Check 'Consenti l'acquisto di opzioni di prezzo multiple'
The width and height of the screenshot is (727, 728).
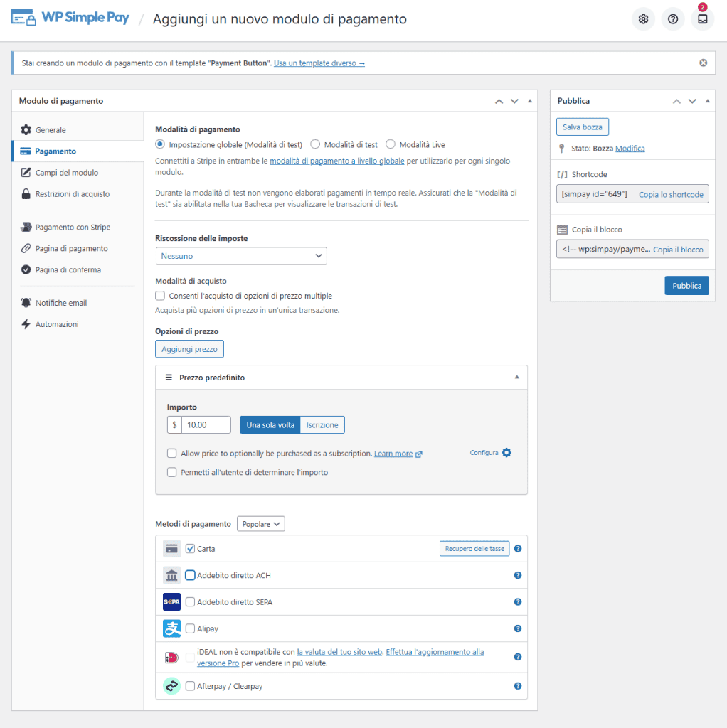point(160,296)
